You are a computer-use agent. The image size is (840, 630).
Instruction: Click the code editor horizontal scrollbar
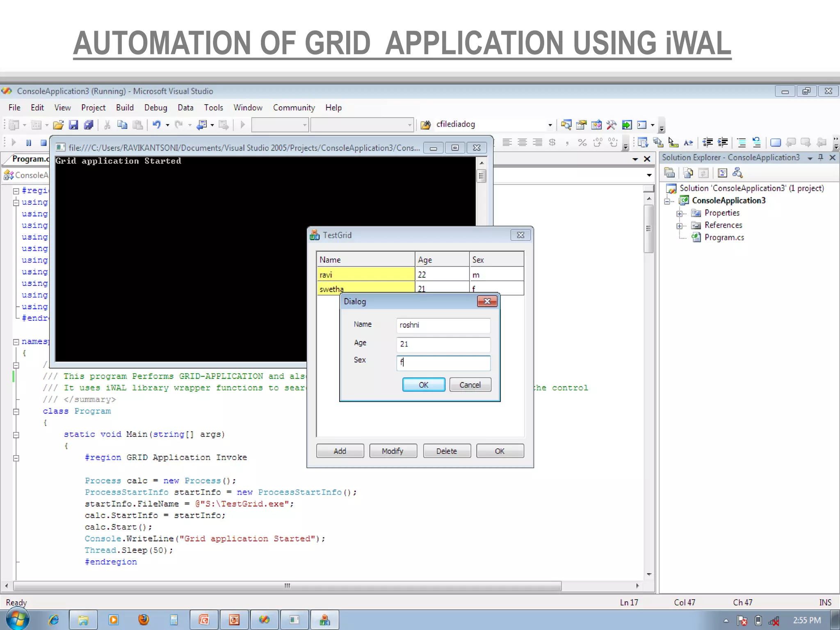coord(287,586)
